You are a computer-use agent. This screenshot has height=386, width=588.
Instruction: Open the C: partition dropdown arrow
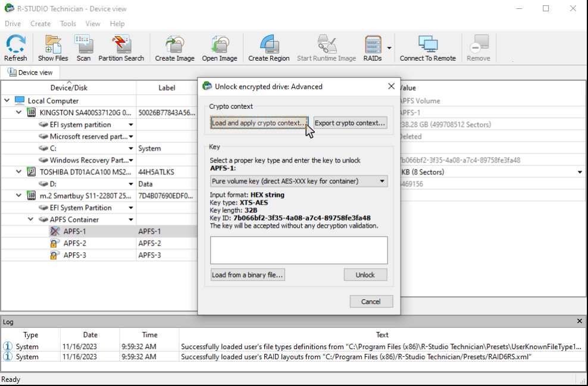[x=131, y=149]
